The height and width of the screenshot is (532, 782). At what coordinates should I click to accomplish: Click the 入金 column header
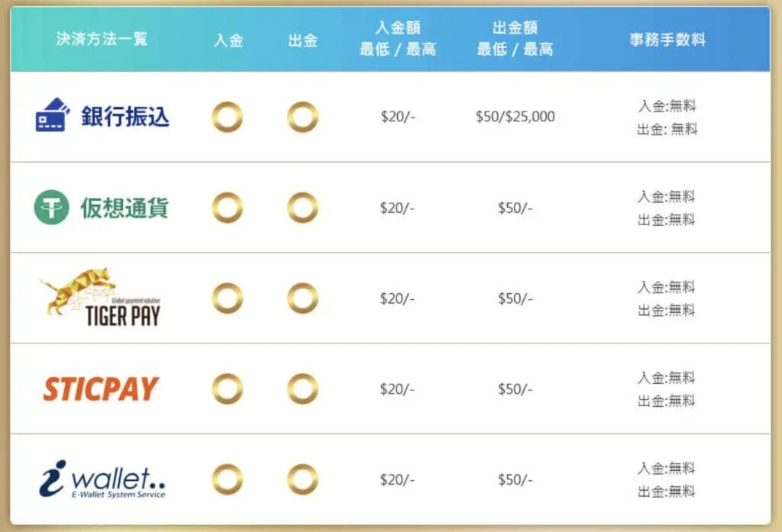click(228, 40)
